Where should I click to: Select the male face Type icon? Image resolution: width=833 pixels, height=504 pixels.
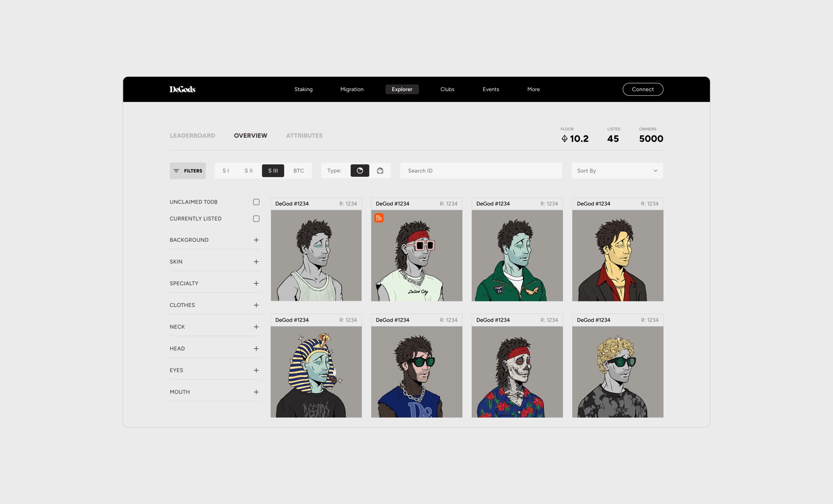point(360,171)
